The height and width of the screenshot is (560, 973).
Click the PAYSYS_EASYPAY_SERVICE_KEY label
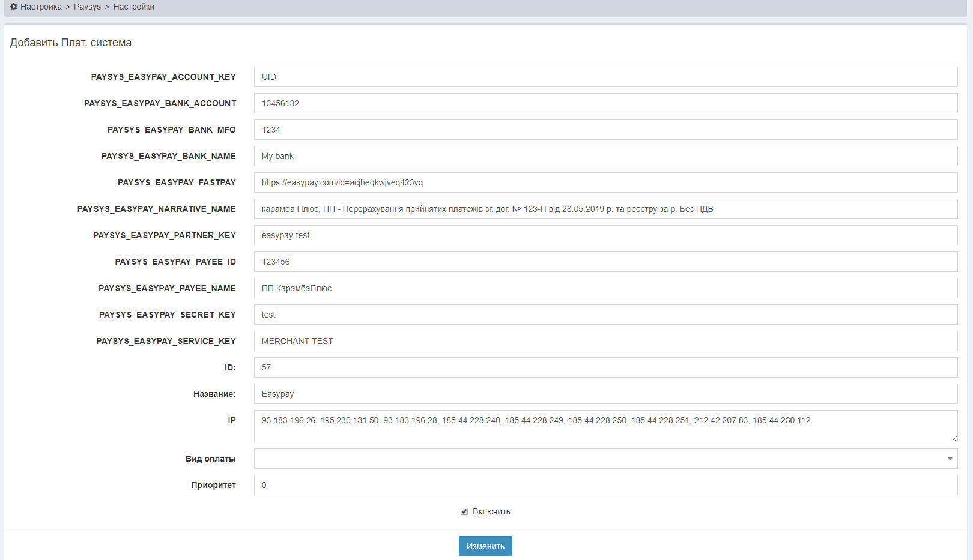[166, 341]
